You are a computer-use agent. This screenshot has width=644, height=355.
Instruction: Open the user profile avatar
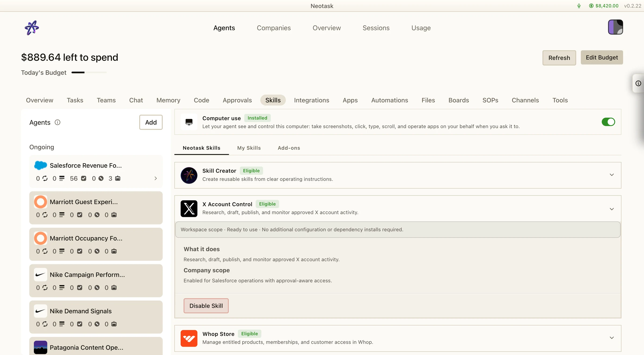[x=615, y=27]
